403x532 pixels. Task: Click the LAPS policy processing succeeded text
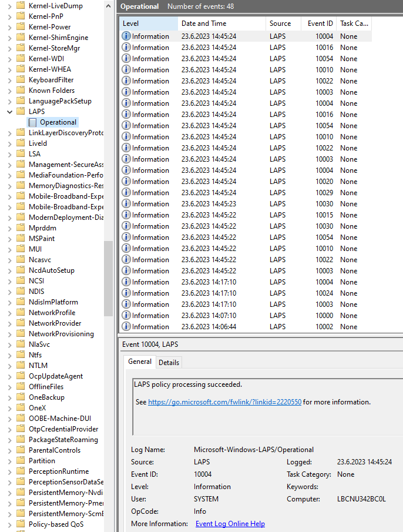188,384
